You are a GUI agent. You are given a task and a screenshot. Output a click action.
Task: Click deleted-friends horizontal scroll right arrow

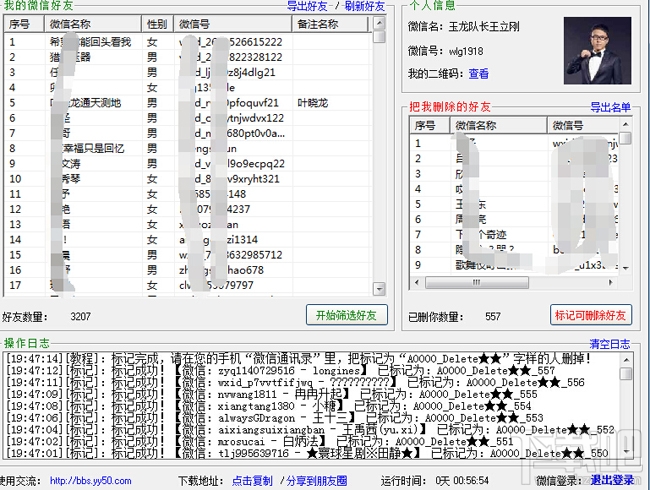click(611, 283)
